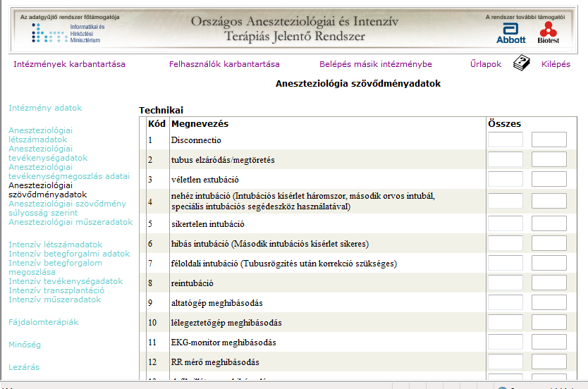The image size is (588, 389).
Task: Open Felhasználók karbantartása menu
Action: pyautogui.click(x=224, y=64)
